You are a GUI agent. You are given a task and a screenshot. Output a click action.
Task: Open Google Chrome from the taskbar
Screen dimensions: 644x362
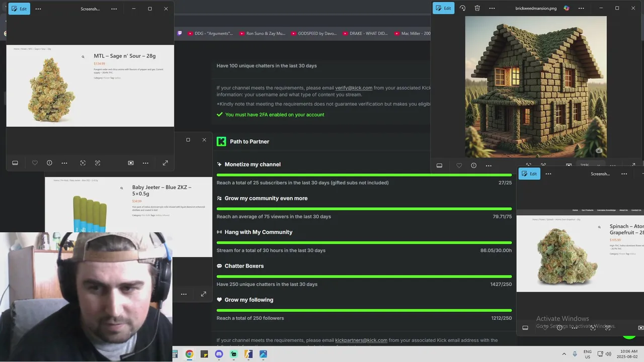pyautogui.click(x=189, y=354)
